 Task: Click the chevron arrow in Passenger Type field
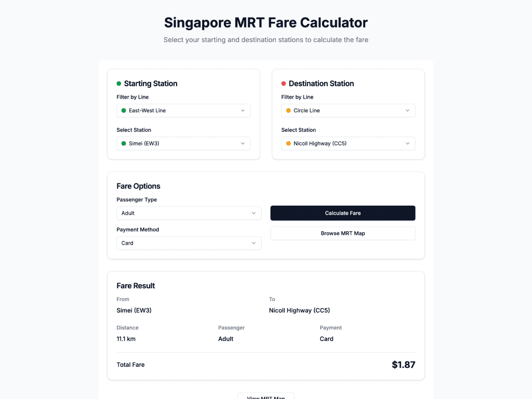point(254,213)
